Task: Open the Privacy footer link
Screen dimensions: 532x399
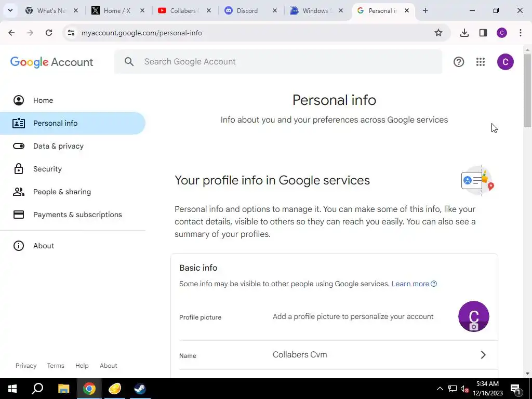Action: pos(26,366)
